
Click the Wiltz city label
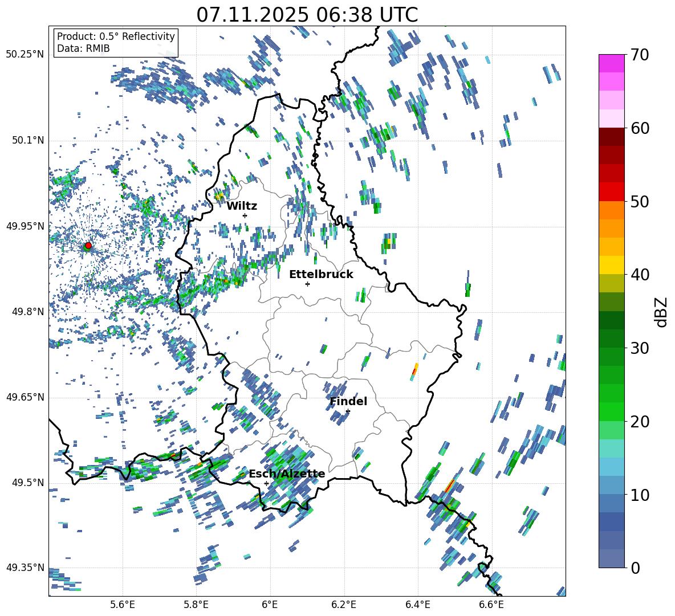click(242, 206)
